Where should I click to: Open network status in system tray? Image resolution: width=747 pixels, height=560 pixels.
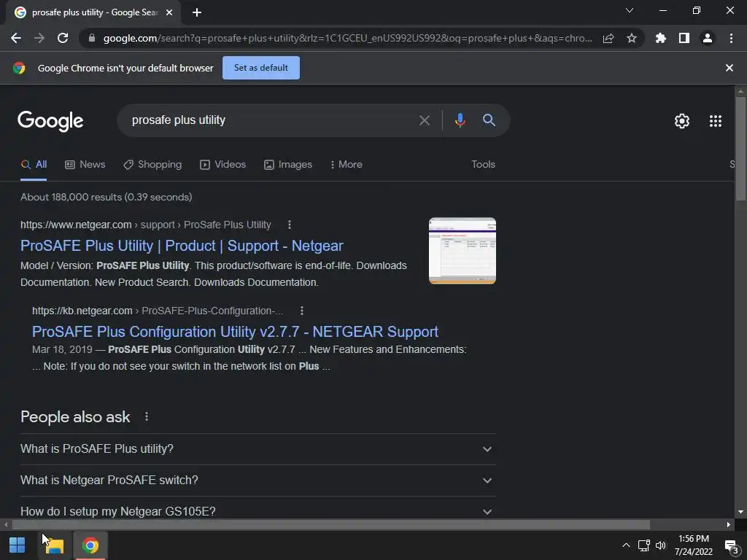(x=644, y=545)
